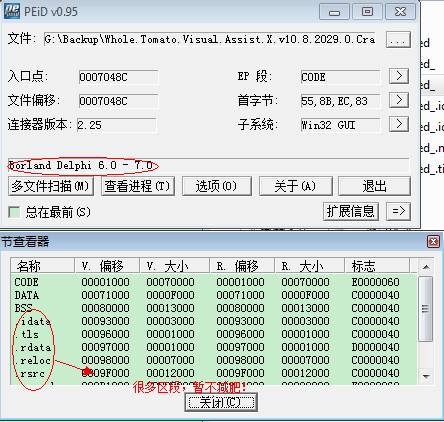Click the PEiD application icon in title bar

coord(12,11)
